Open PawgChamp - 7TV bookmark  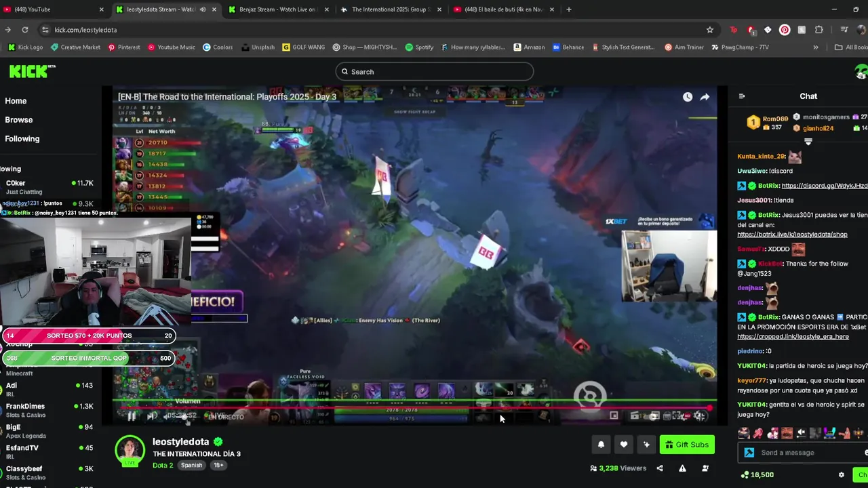739,47
